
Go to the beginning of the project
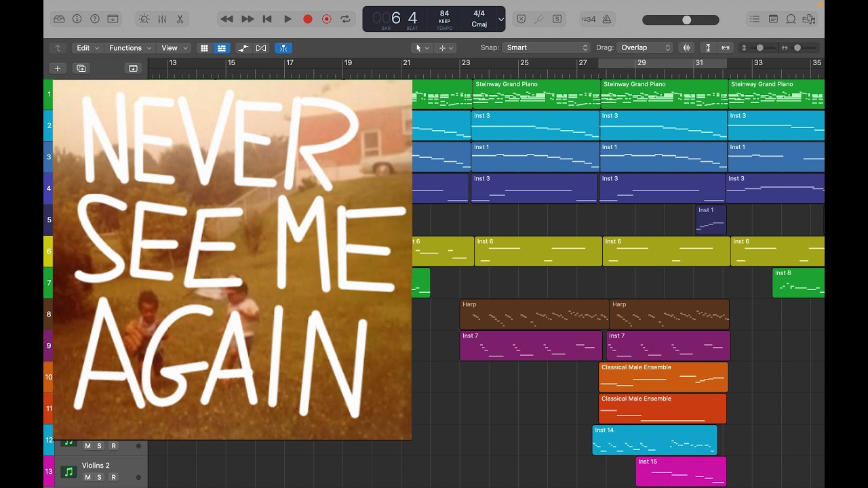(267, 19)
